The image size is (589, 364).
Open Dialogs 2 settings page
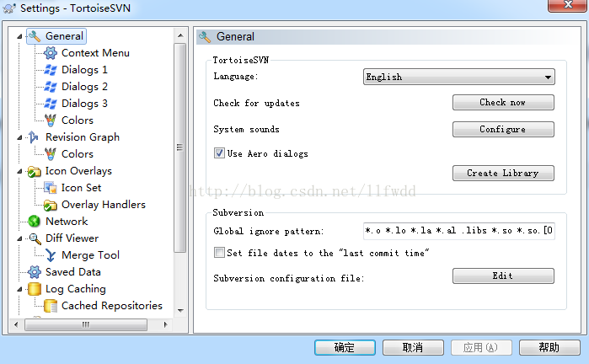[x=84, y=87]
